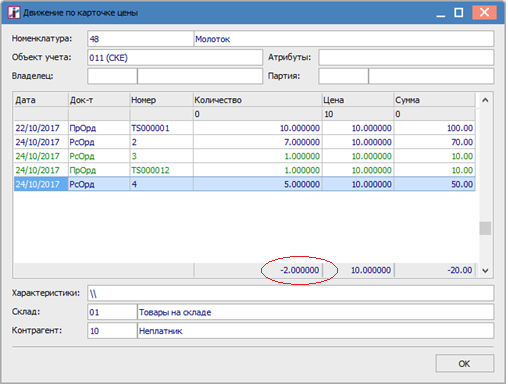
Task: Sort by the Док-т column header
Action: tap(99, 100)
